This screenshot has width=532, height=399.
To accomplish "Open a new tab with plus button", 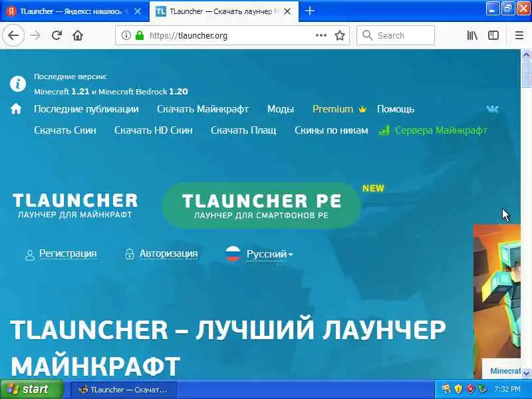I will coord(309,11).
